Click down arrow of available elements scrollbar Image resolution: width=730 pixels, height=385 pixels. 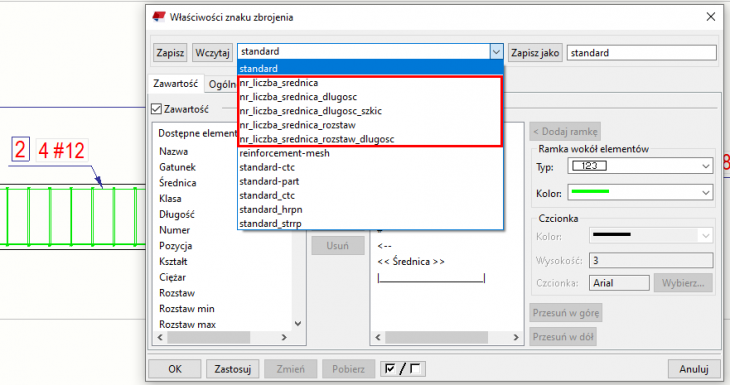[298, 324]
